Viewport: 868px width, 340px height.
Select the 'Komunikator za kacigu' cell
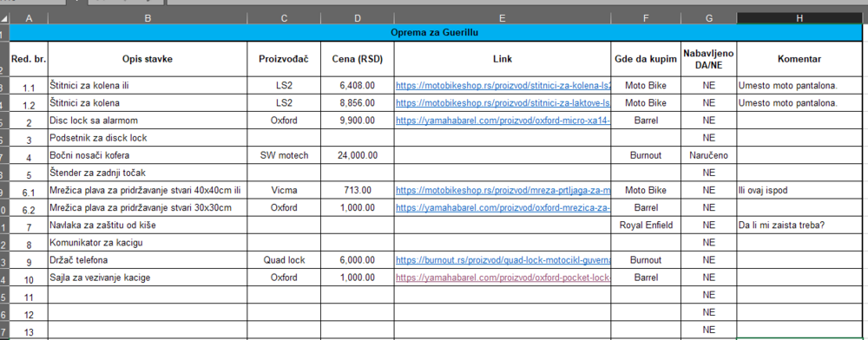point(148,243)
